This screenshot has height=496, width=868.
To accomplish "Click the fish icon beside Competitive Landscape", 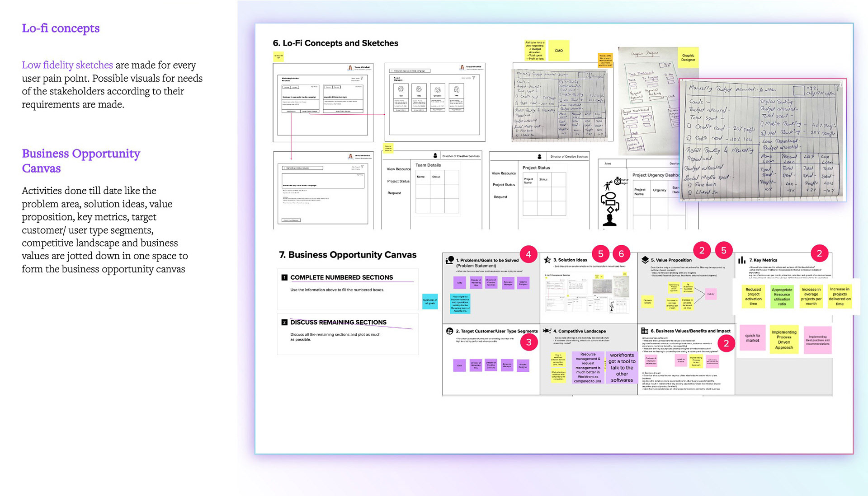I will [x=547, y=331].
